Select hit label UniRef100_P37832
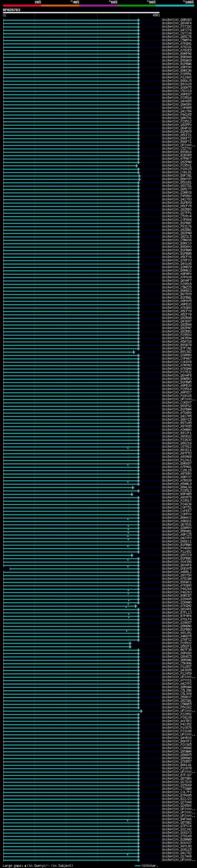 point(177,372)
